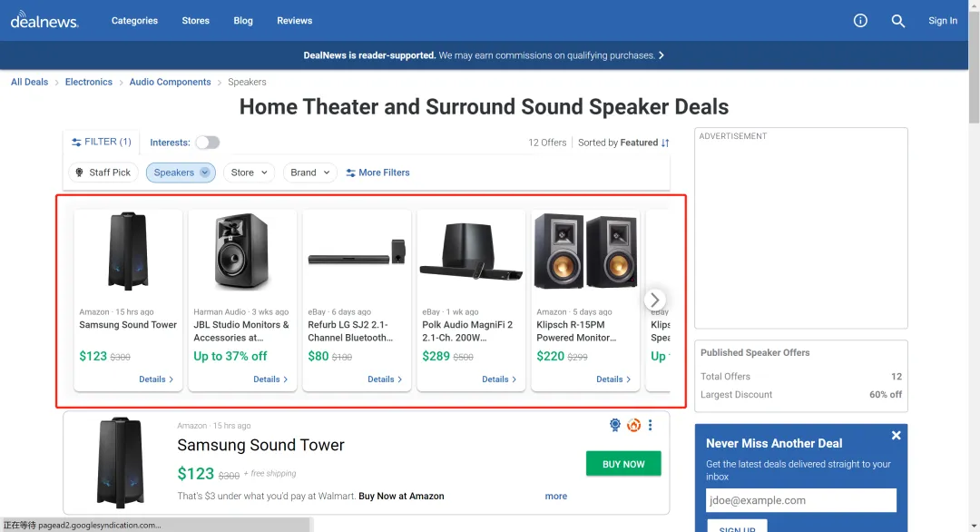Go to the Reviews page
This screenshot has height=532, width=980.
point(294,21)
